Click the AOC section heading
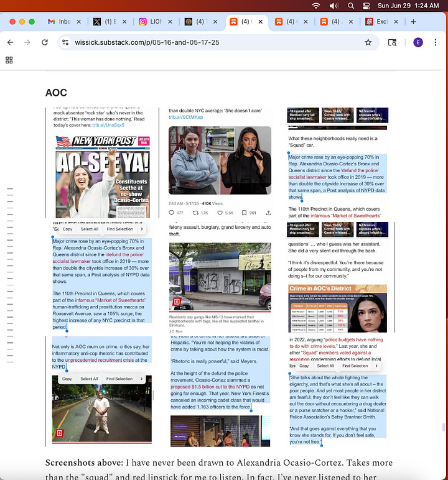The height and width of the screenshot is (480, 448). (56, 93)
